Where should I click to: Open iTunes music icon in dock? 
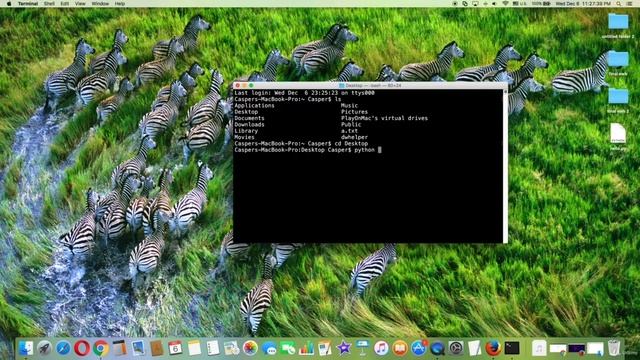point(381,348)
